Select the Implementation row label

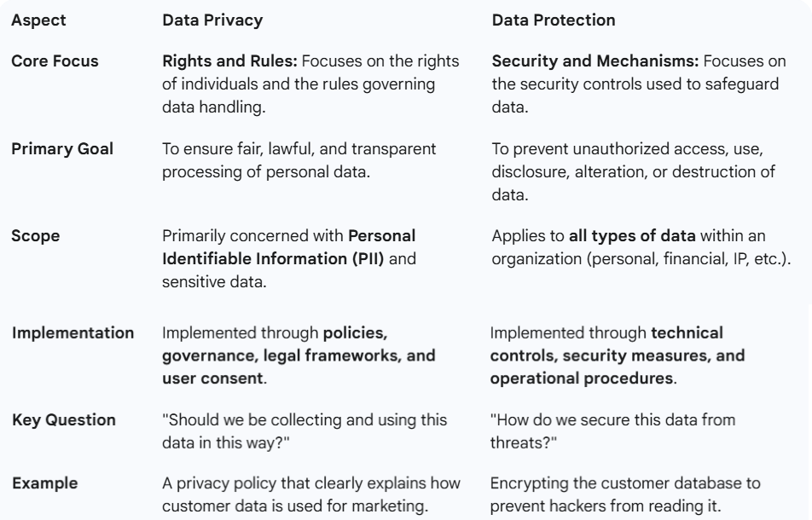(72, 332)
